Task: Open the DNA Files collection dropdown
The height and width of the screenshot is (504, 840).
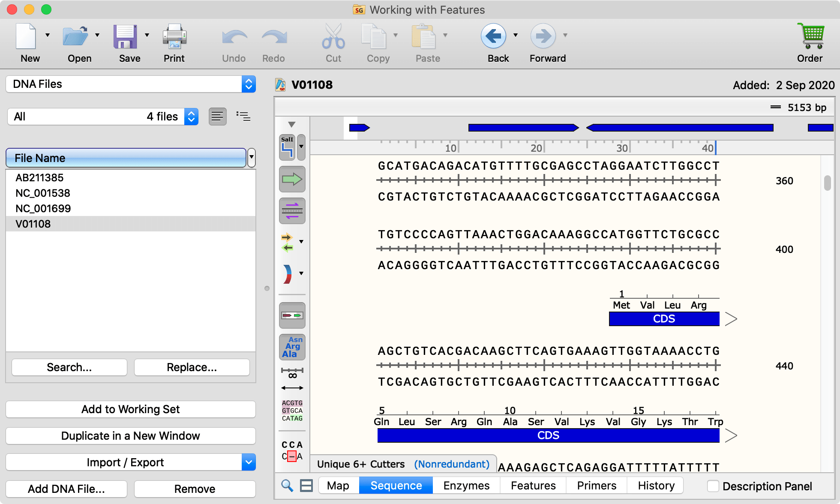Action: coord(249,84)
